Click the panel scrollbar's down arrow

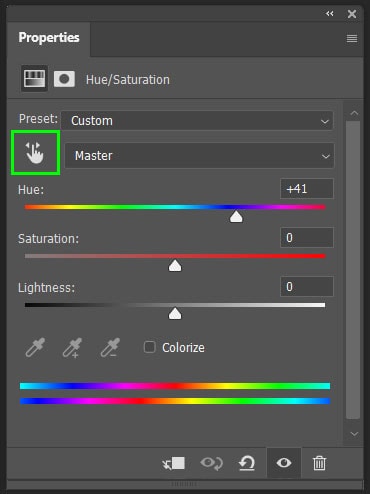(x=354, y=434)
